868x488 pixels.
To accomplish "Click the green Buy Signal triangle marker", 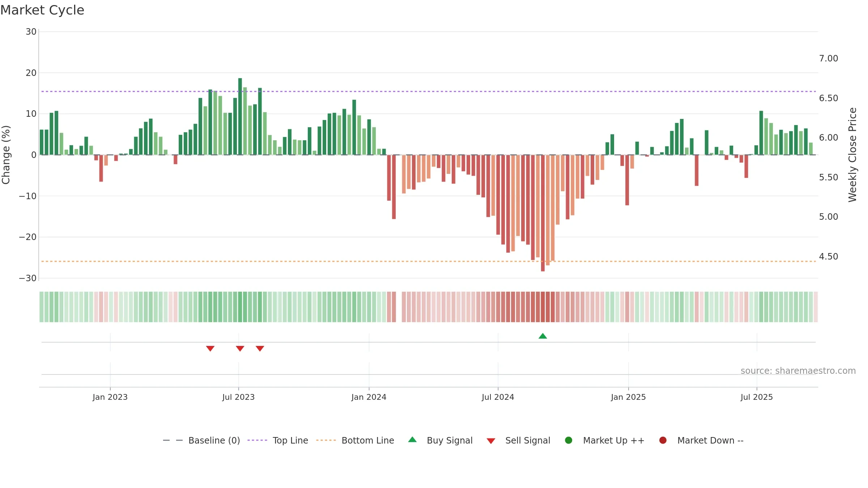I will click(542, 336).
